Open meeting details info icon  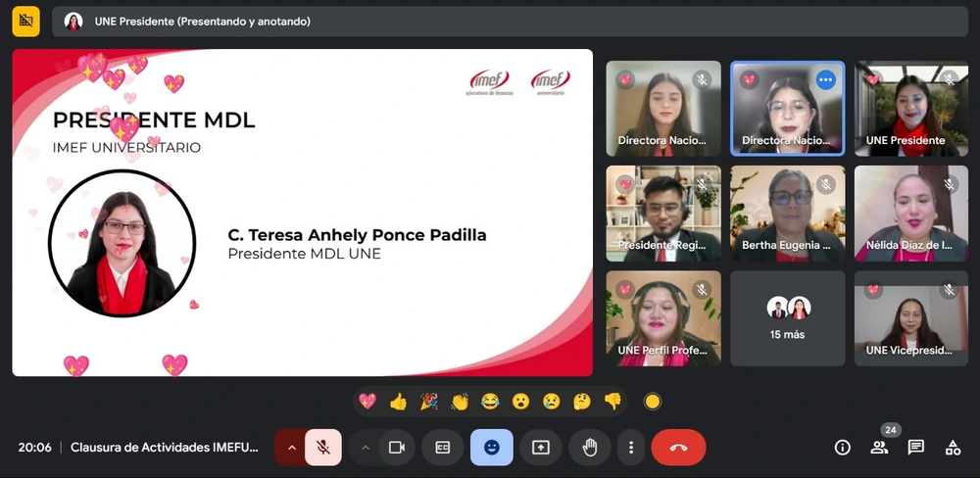(x=842, y=448)
